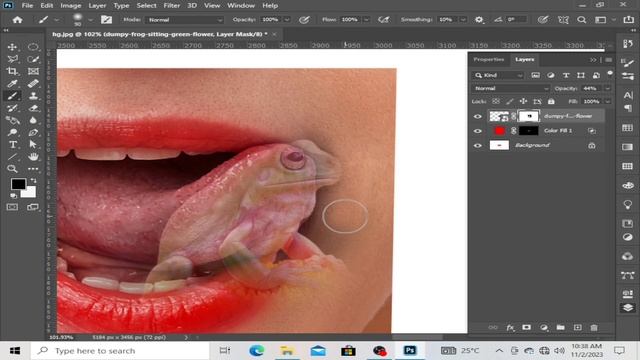Viewport: 640px width, 360px height.
Task: Open the brush Opacity slider arrow
Action: click(287, 20)
